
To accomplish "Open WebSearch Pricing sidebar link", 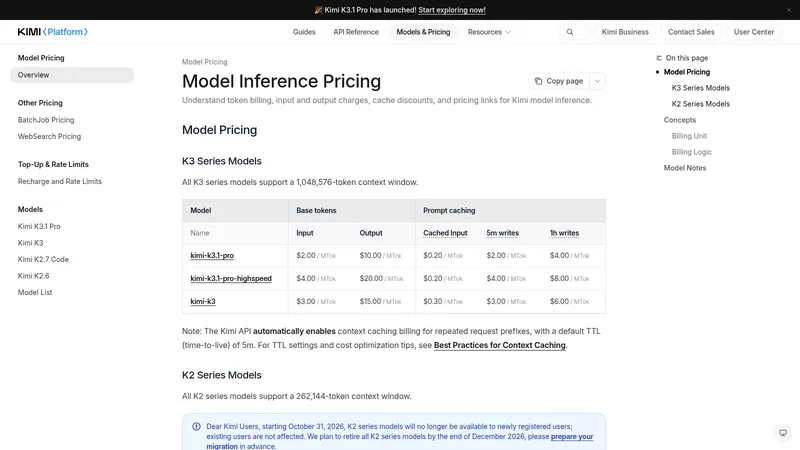I will [49, 136].
